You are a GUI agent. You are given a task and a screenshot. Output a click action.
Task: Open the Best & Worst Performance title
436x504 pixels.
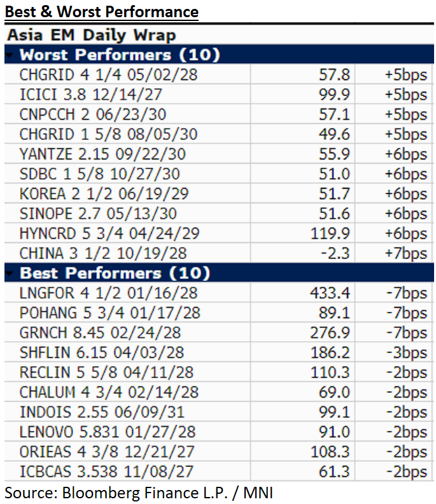(x=101, y=11)
